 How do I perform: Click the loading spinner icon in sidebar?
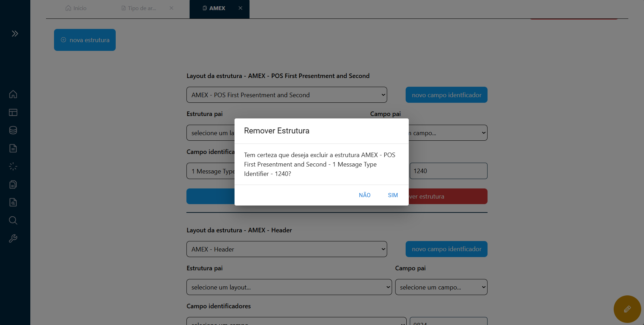coord(13,167)
